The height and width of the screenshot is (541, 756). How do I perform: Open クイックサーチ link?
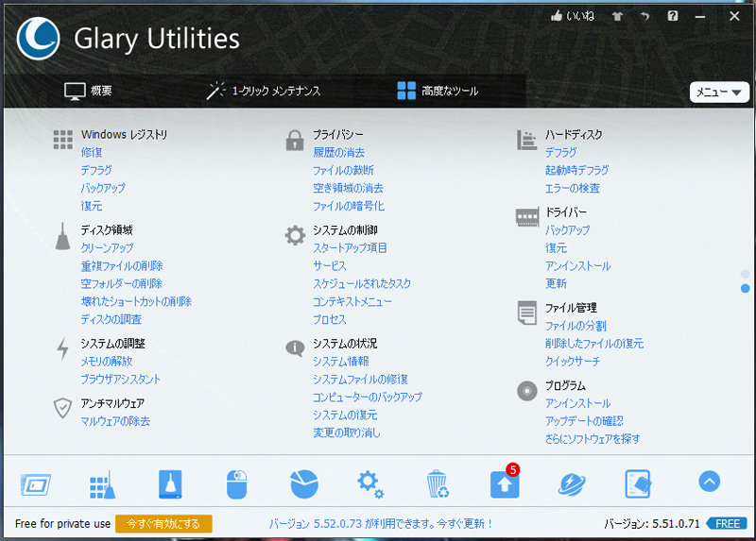[573, 361]
